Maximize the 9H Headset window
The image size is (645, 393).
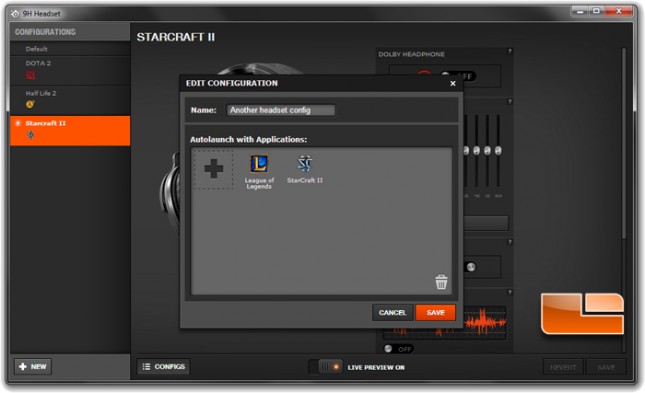[596, 12]
